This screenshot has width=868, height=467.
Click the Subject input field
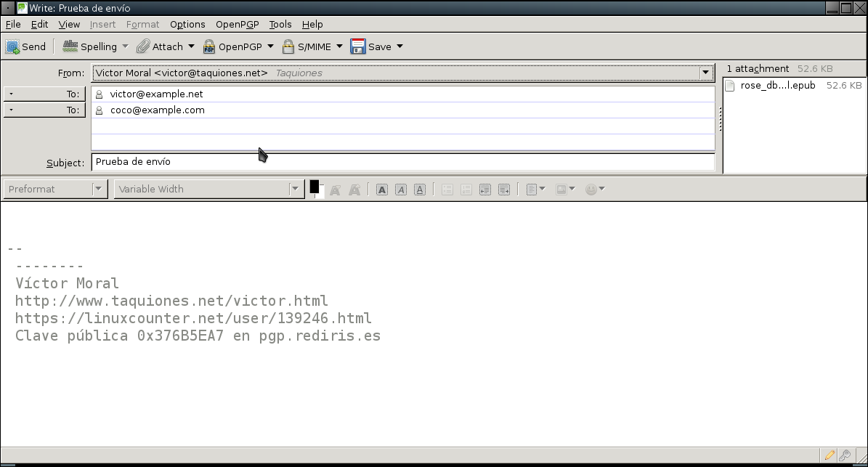coord(402,162)
